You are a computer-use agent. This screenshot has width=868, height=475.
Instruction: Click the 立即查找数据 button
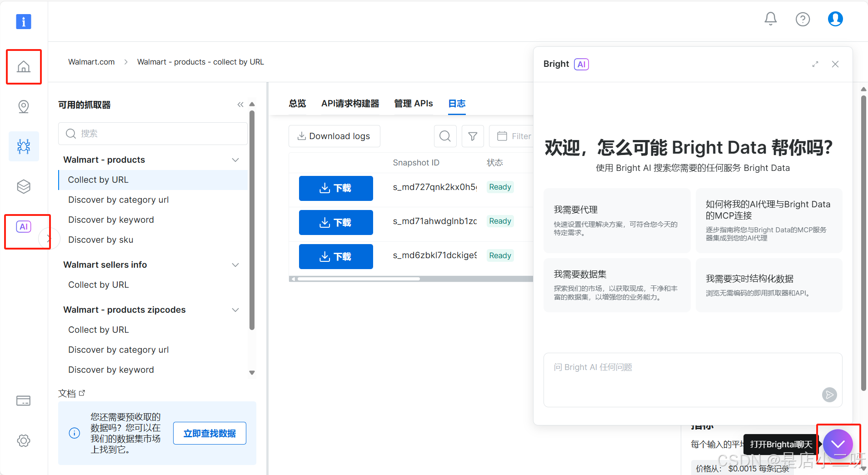(210, 433)
